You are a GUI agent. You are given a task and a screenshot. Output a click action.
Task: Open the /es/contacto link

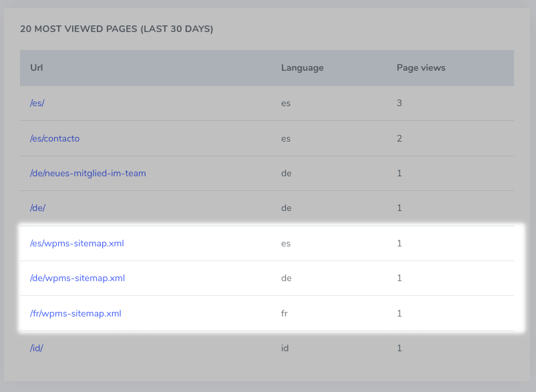click(55, 138)
